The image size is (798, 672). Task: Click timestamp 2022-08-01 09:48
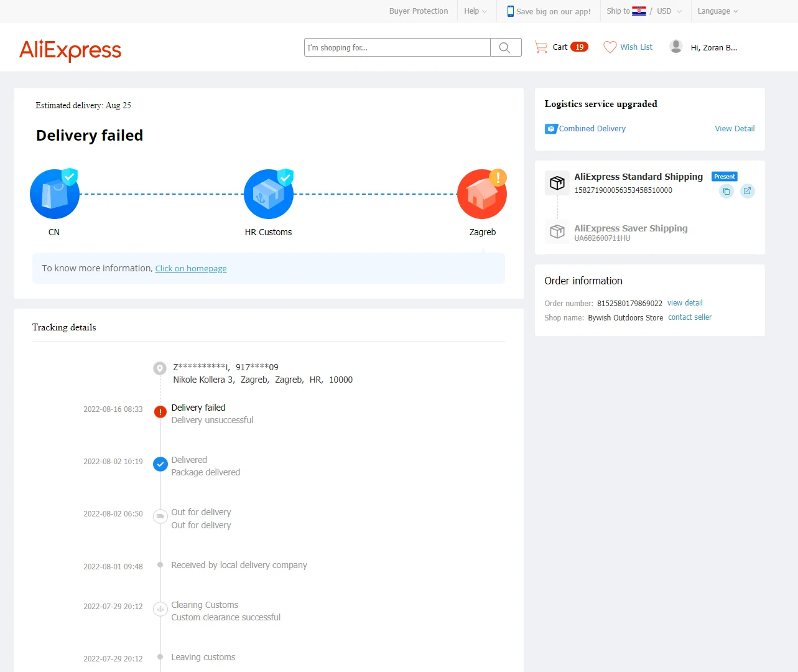[113, 567]
